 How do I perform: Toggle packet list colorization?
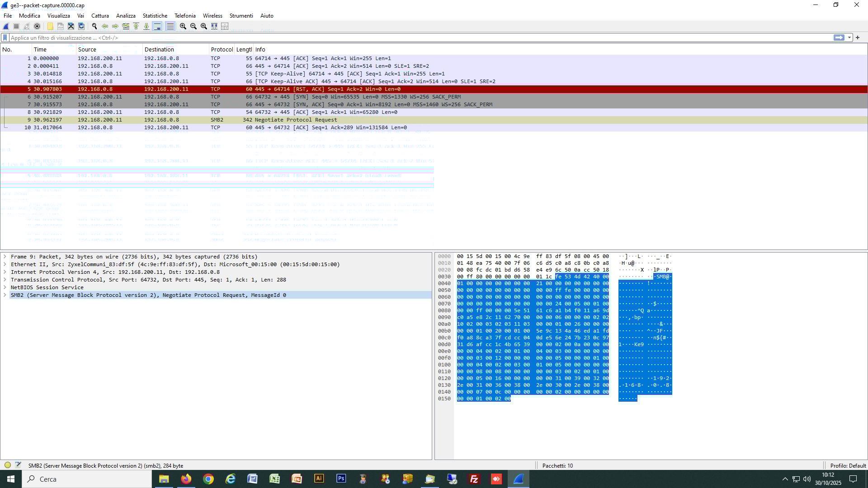(170, 26)
